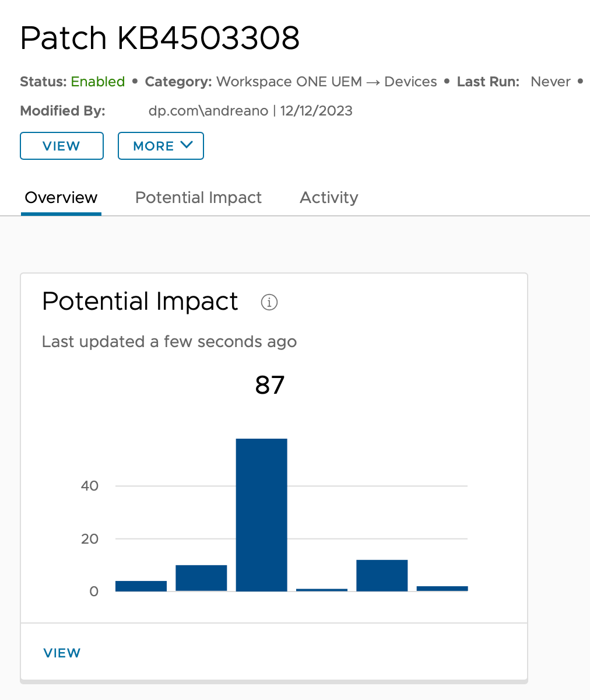Viewport: 590px width, 700px height.
Task: Click the first bar of the chart
Action: [x=141, y=584]
